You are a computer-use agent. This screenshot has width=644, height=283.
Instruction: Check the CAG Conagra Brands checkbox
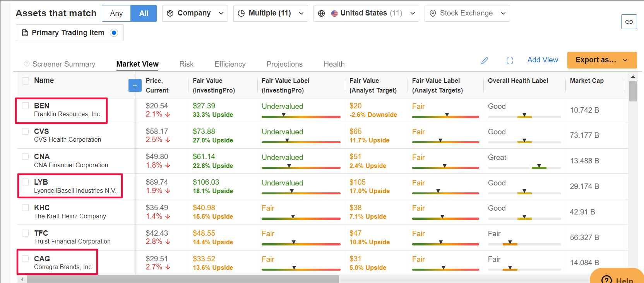point(25,259)
